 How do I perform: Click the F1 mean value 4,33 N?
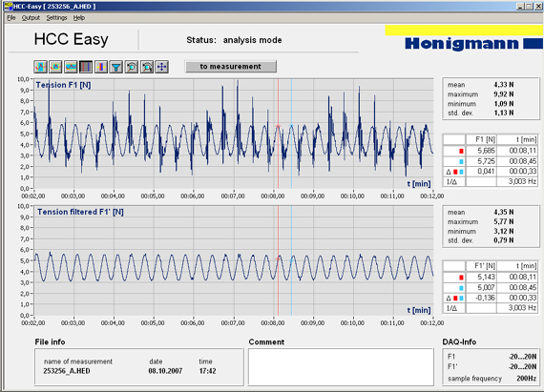[x=504, y=85]
